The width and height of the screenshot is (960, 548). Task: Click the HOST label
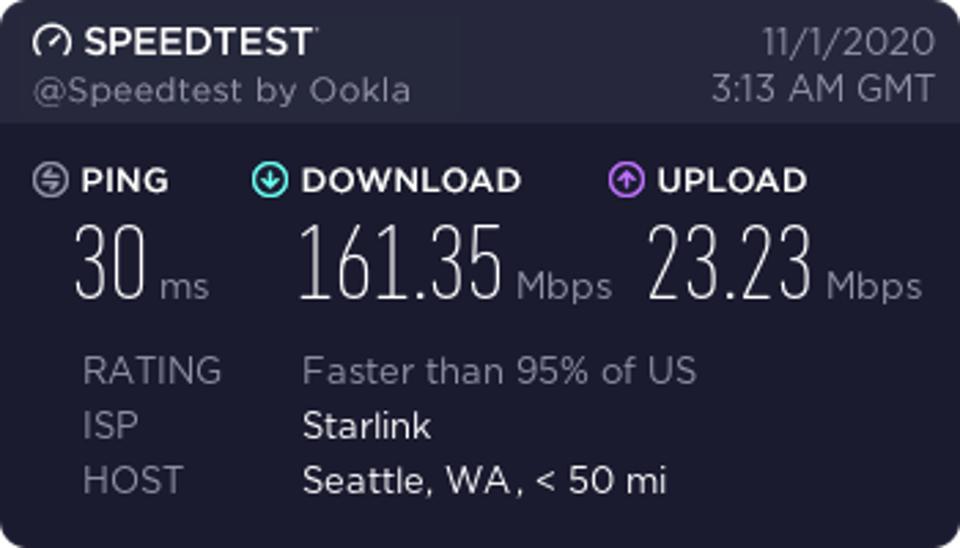tap(133, 481)
